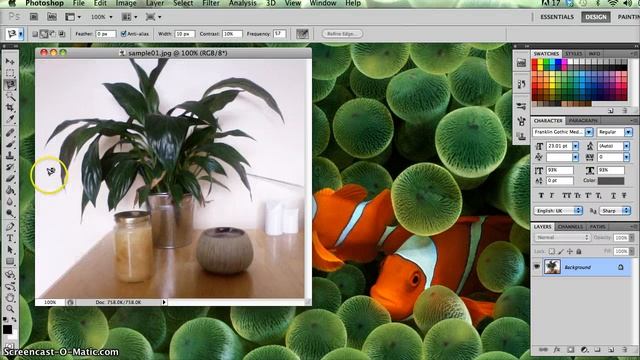Click the Background layer thumbnail
The image size is (640, 360).
[552, 267]
